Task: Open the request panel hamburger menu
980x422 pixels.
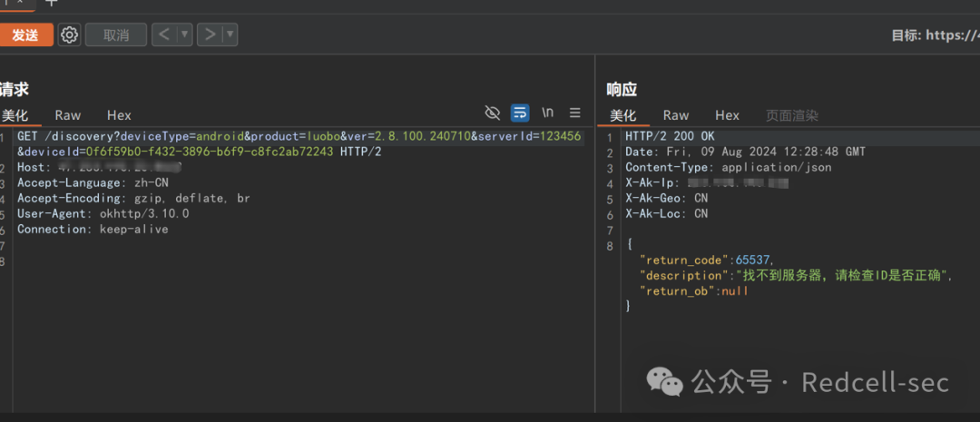Action: (574, 113)
